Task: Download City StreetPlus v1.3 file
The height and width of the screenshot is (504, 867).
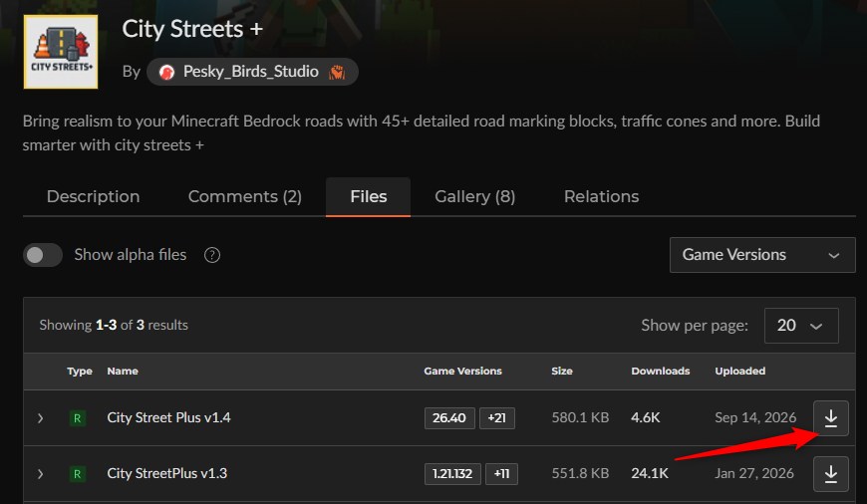Action: click(830, 473)
